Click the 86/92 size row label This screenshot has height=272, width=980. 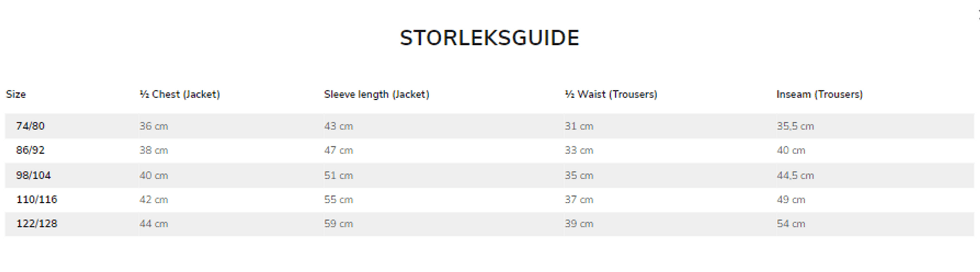pos(31,151)
